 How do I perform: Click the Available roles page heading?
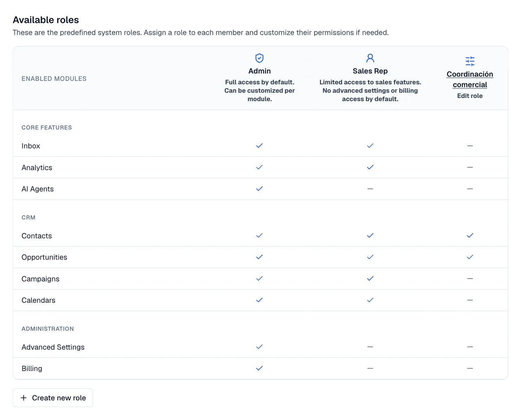point(46,20)
